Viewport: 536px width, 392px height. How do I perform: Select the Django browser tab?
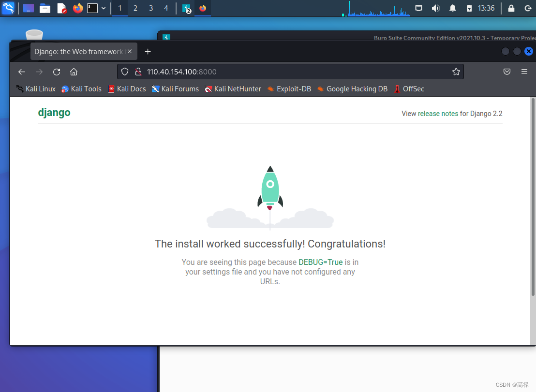coord(84,52)
